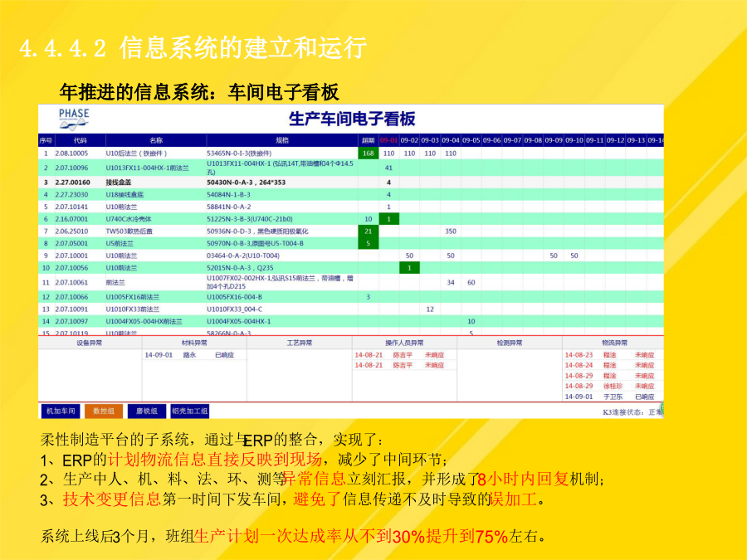Image resolution: width=747 pixels, height=560 pixels.
Task: Select item U1013FX11-004HX-1前法兰
Action: pyautogui.click(x=147, y=168)
